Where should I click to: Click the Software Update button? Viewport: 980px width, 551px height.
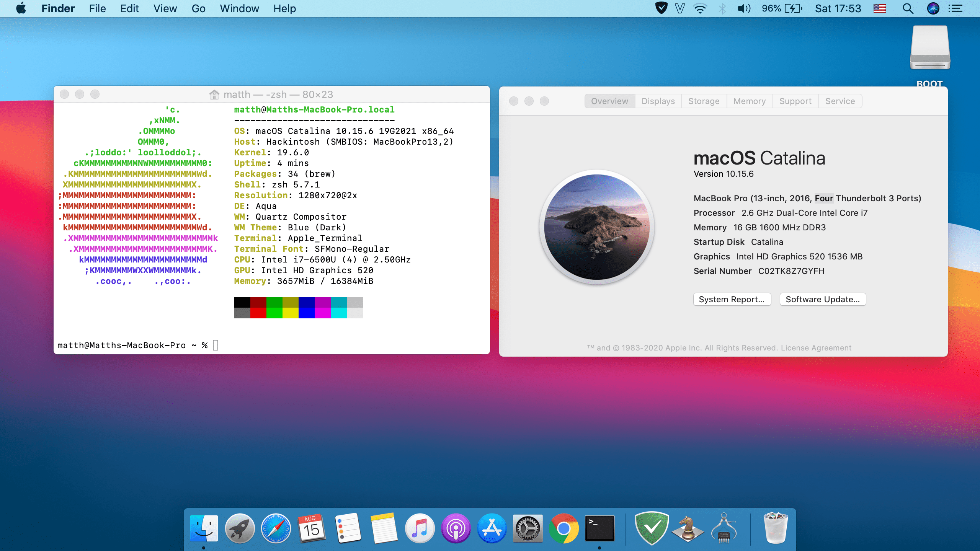click(x=823, y=299)
